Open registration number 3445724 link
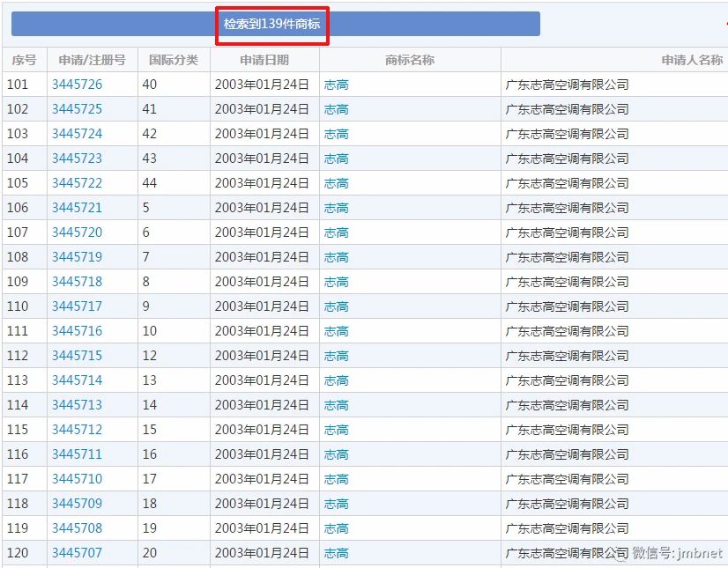The height and width of the screenshot is (568, 728). point(77,134)
